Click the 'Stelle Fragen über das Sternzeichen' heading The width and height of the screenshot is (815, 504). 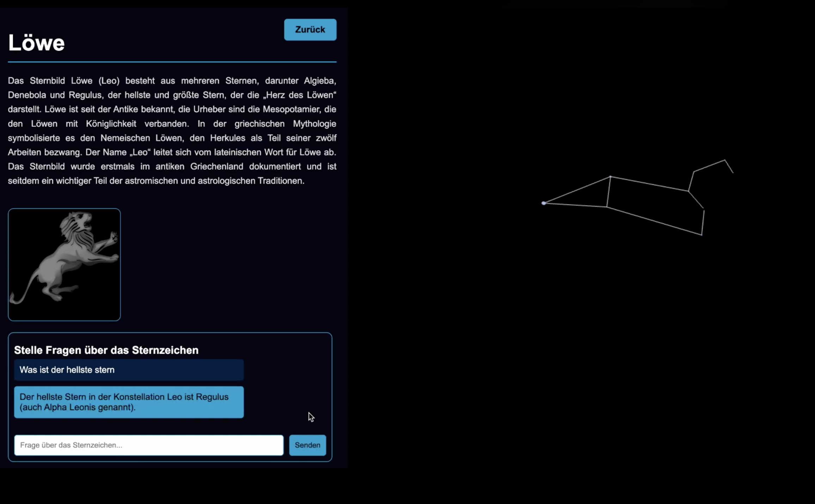106,350
